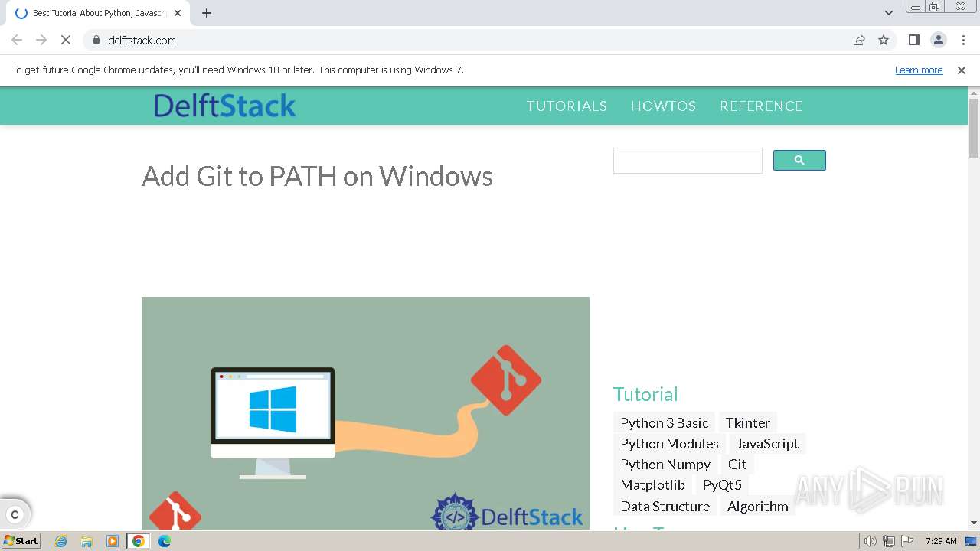
Task: Open Chrome three-dot menu
Action: pos(963,41)
